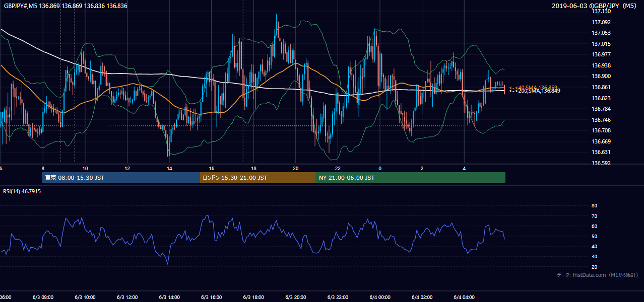Image resolution: width=644 pixels, height=302 pixels.
Task: Click the 6/3 22:00 bottom time label
Action: [338, 297]
